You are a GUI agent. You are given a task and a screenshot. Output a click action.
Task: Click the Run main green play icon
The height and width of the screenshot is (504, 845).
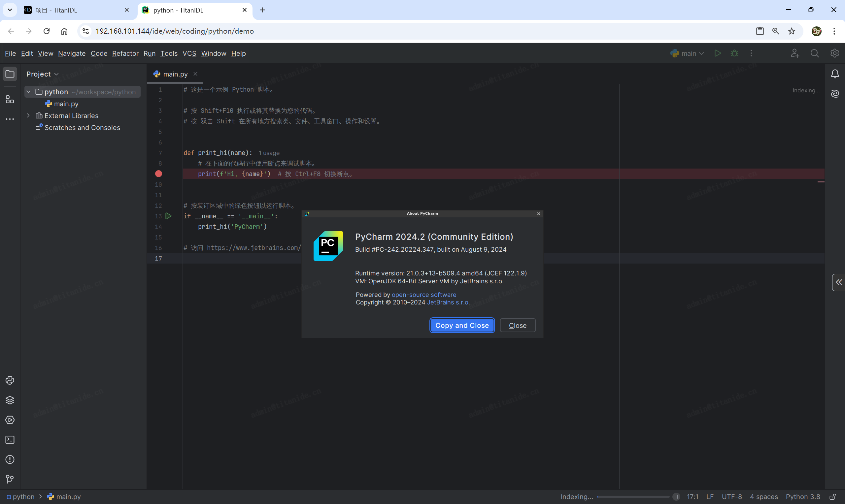(x=717, y=53)
